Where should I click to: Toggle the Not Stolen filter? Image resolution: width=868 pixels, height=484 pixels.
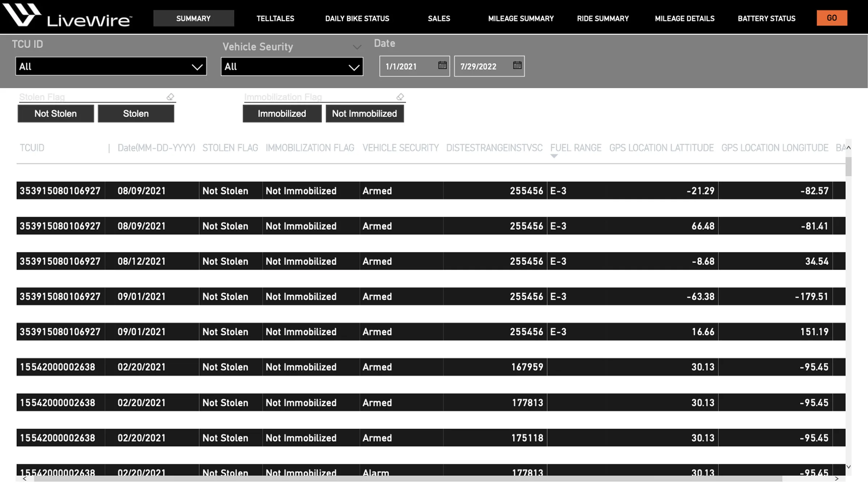point(56,113)
